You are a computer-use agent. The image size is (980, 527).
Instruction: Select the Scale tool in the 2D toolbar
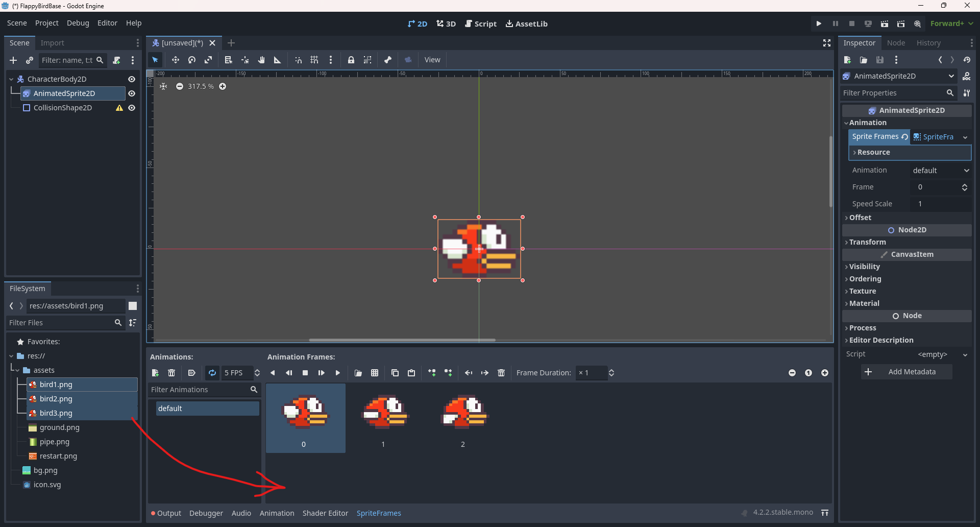pos(208,60)
